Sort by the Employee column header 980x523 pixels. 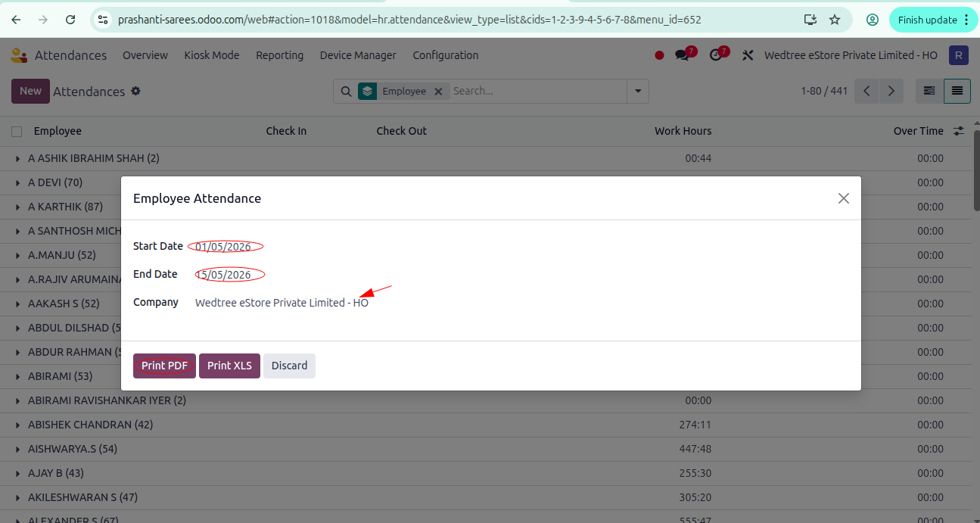coord(58,131)
